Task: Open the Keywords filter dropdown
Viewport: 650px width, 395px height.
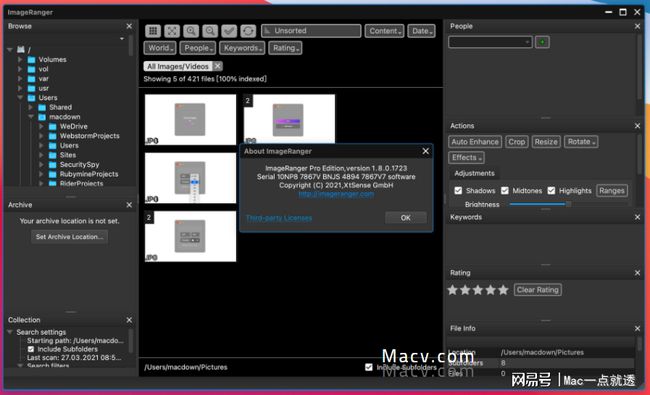Action: 242,48
